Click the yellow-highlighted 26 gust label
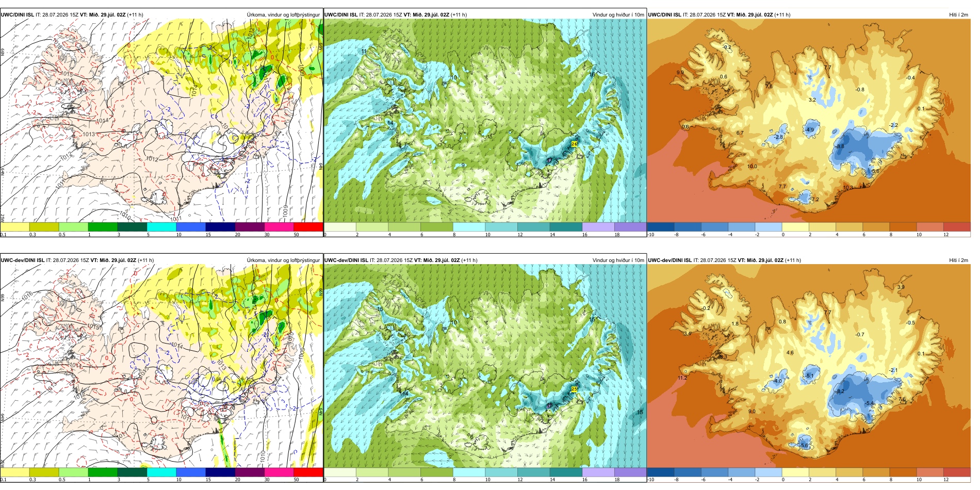The height and width of the screenshot is (490, 980). tap(574, 144)
